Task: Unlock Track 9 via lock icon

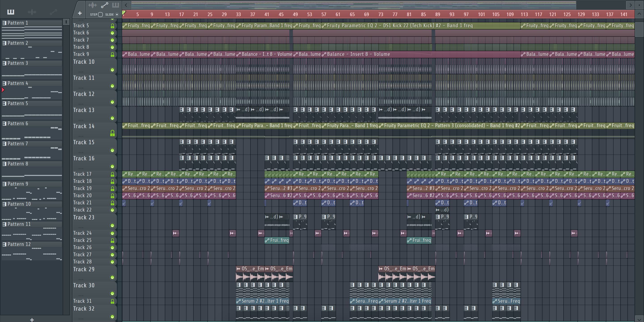Action: [x=112, y=55]
